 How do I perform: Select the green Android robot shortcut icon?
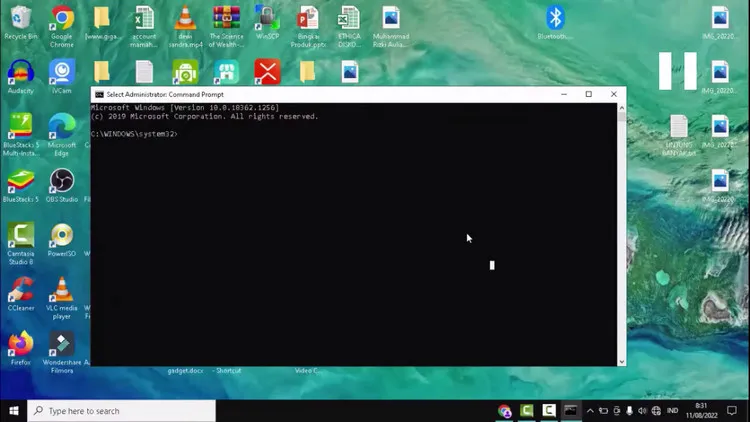(185, 72)
